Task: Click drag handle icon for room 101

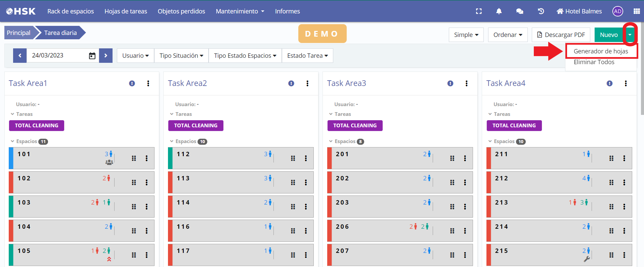Action: click(134, 158)
